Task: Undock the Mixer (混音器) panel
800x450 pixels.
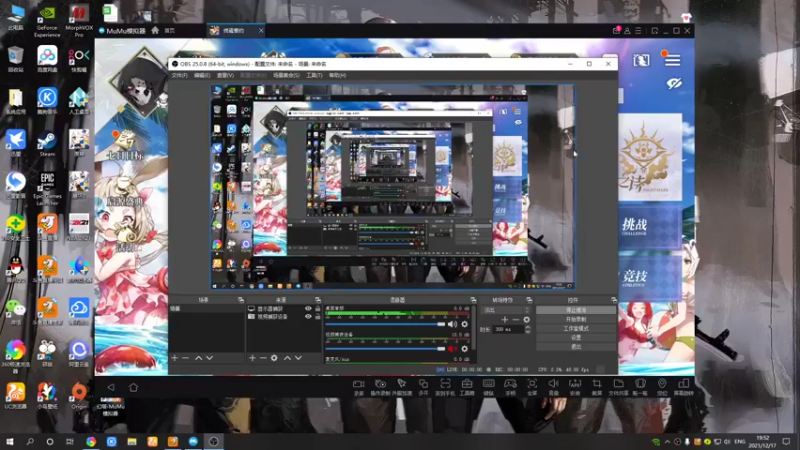Action: coord(473,300)
